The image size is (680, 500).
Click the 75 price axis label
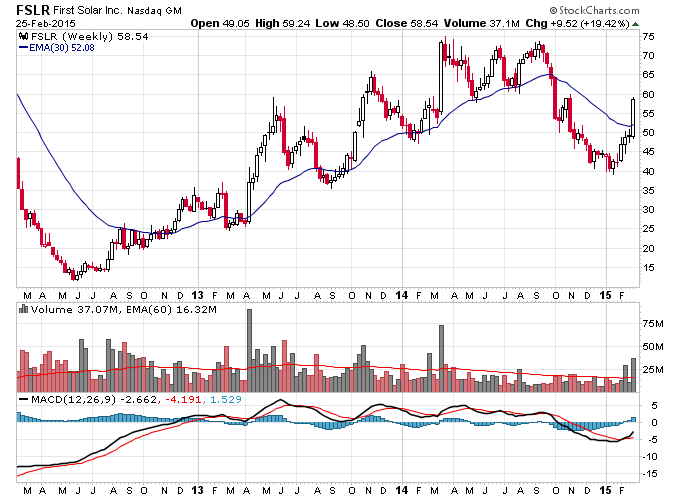[x=648, y=37]
